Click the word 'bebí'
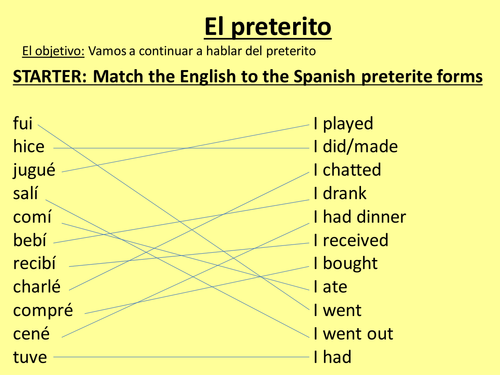The height and width of the screenshot is (375, 500). tap(30, 240)
